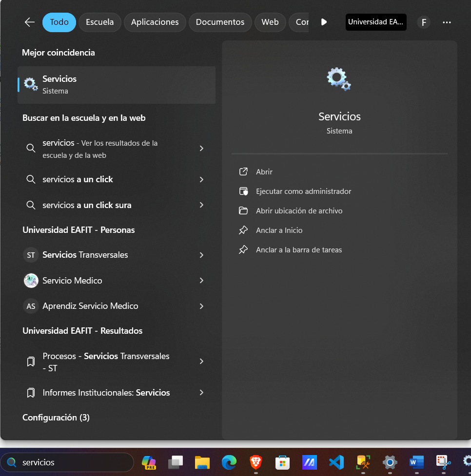This screenshot has height=476, width=471.
Task: Open Microsoft Word from taskbar
Action: pos(416,462)
